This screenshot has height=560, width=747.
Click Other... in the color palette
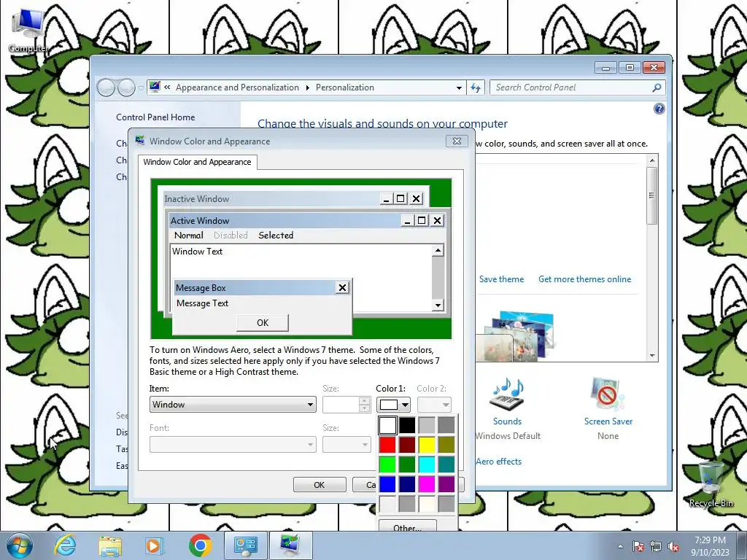[407, 526]
